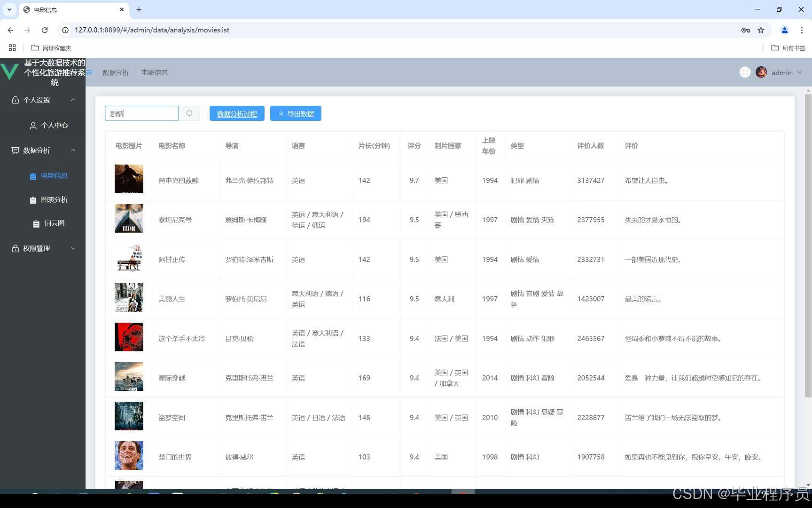Click the rating count 2332731
The image size is (812, 508).
pos(591,260)
